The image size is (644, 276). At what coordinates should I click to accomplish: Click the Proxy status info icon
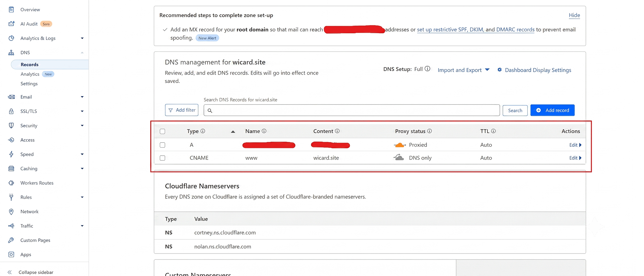click(430, 131)
